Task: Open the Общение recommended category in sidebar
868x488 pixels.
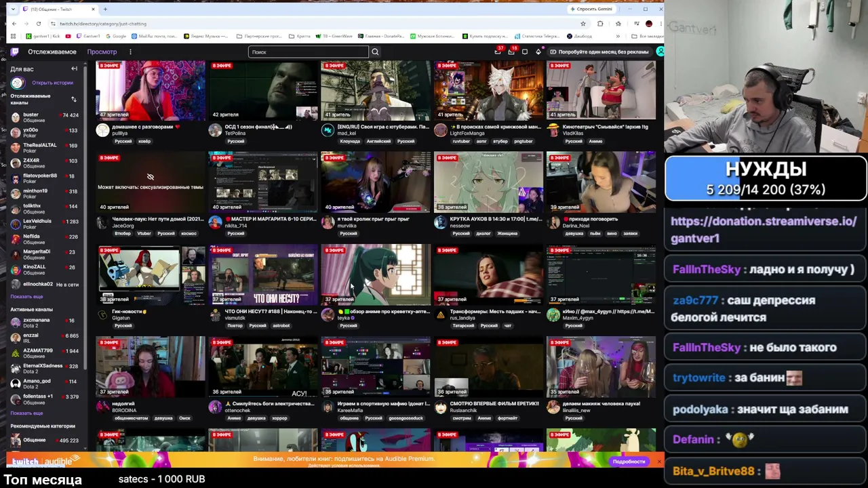Action: (45, 440)
